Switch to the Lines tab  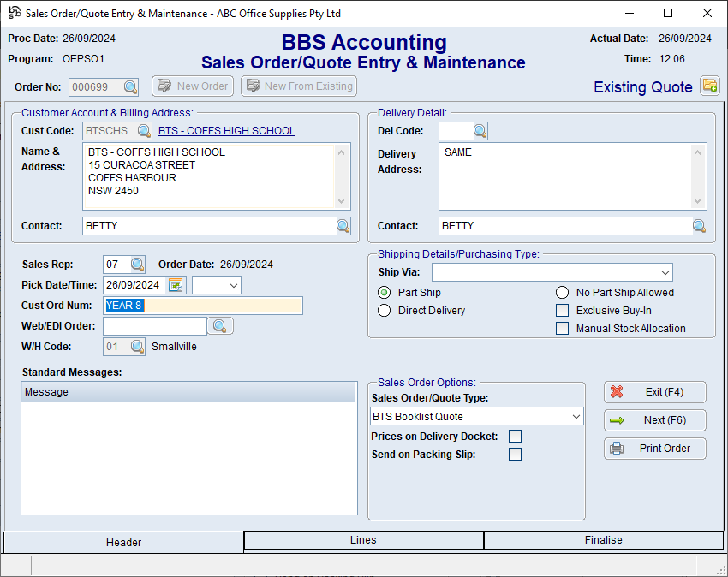pos(363,540)
